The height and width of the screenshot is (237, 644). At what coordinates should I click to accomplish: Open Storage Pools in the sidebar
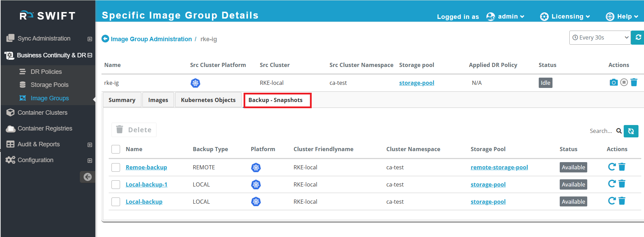click(x=50, y=84)
